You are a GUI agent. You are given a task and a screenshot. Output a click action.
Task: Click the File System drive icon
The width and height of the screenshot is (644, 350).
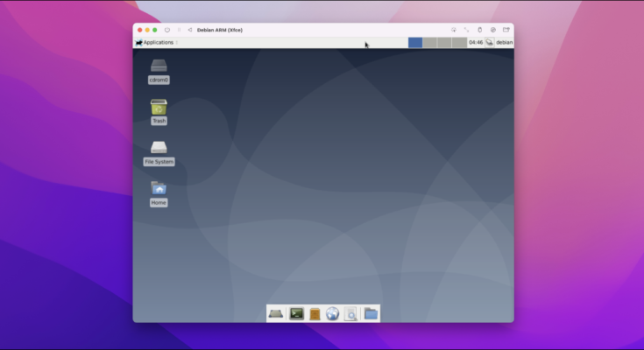159,148
